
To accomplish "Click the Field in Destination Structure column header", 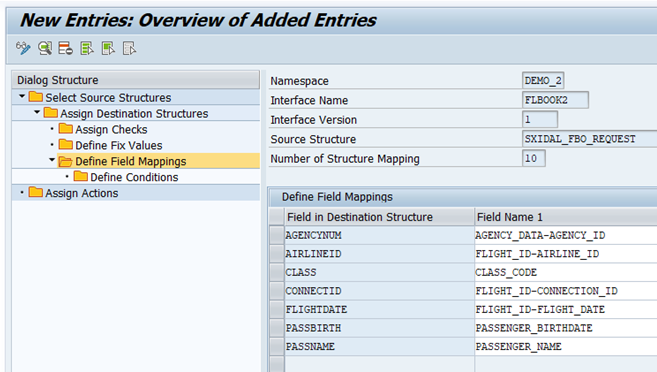I will [x=379, y=217].
